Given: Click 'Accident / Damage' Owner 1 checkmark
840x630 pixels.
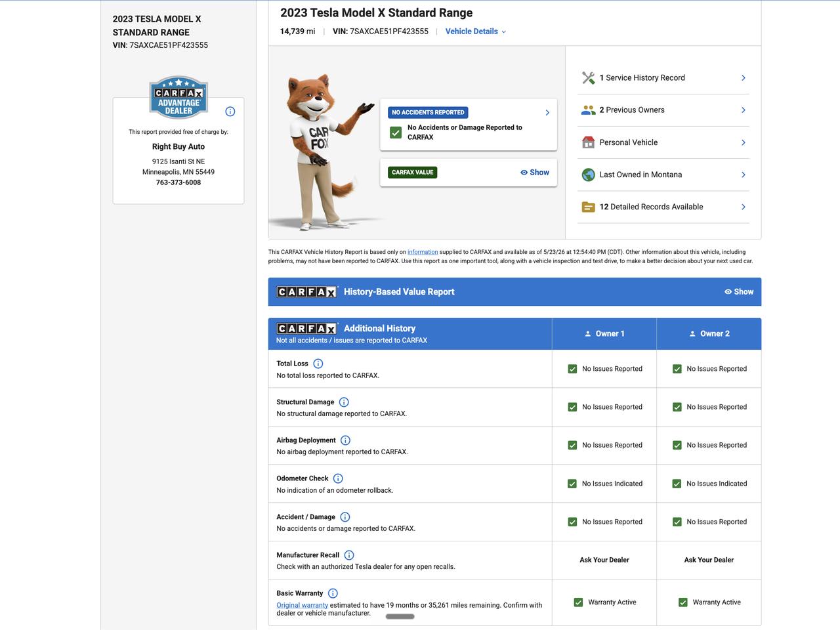Looking at the screenshot, I should pos(572,522).
